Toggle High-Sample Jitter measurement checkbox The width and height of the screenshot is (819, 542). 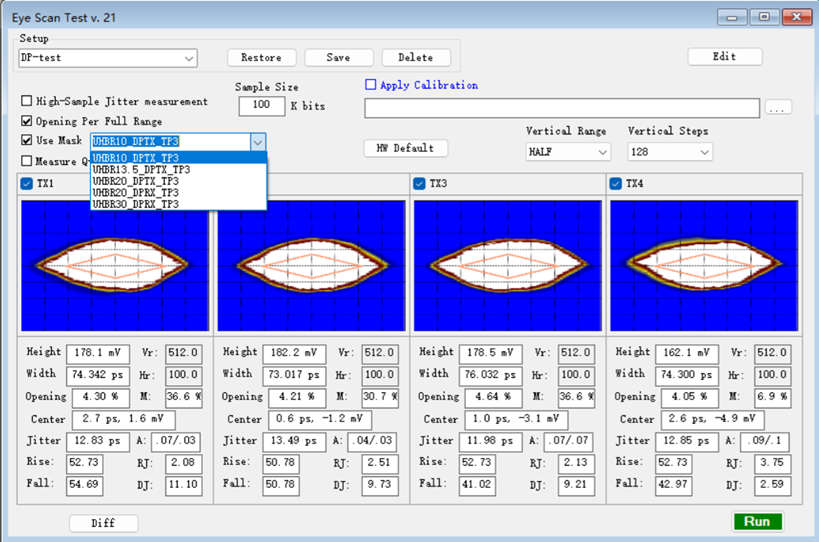coord(27,101)
